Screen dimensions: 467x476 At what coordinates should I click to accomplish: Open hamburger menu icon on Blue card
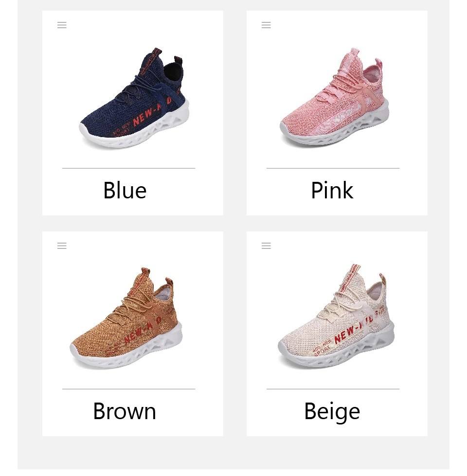pyautogui.click(x=62, y=25)
